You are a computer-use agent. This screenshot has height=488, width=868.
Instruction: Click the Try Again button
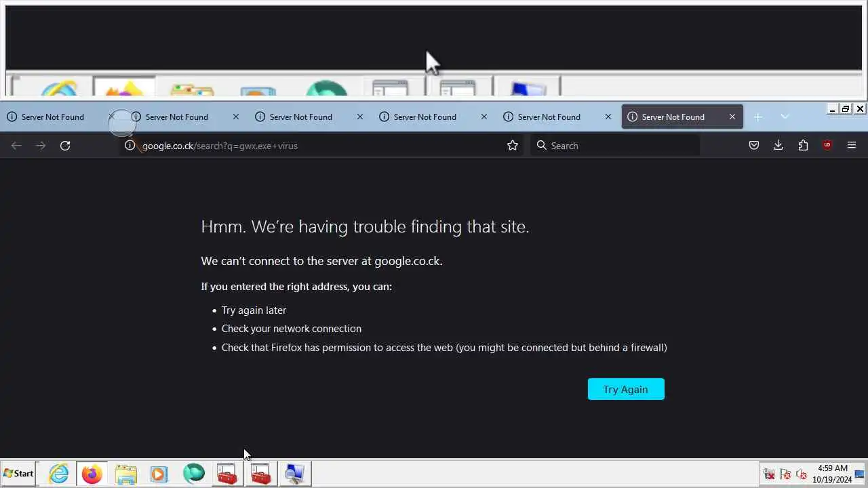626,389
